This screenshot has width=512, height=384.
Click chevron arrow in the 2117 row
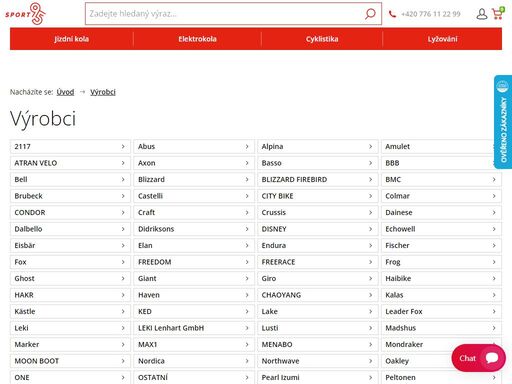(x=123, y=146)
